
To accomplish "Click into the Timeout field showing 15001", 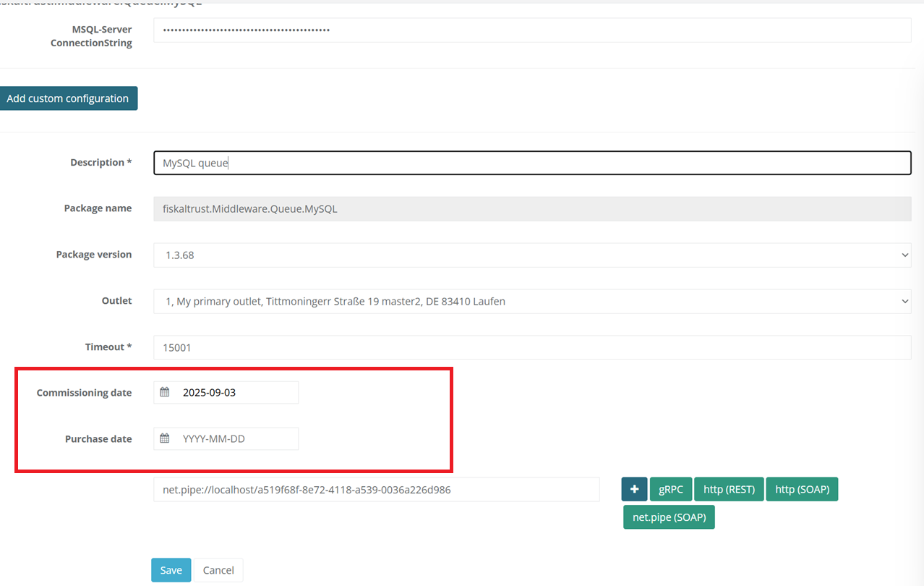I will [x=531, y=347].
